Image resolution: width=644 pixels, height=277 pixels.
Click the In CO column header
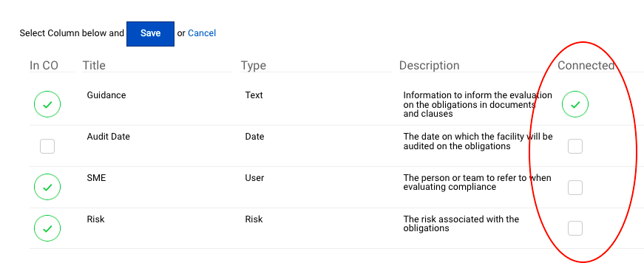point(44,66)
